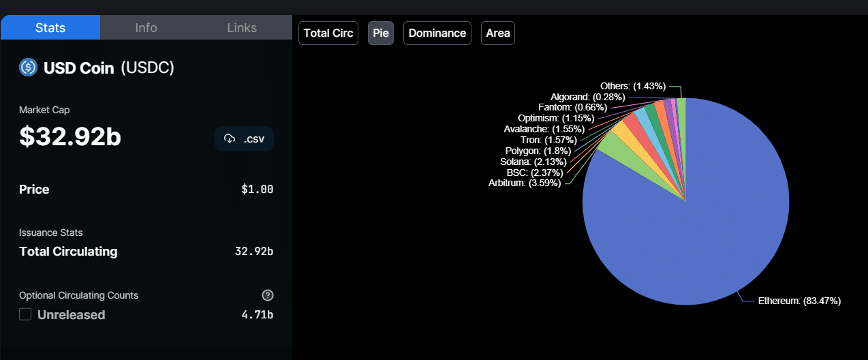868x360 pixels.
Task: Click the Issuance Stats heading
Action: click(x=51, y=232)
